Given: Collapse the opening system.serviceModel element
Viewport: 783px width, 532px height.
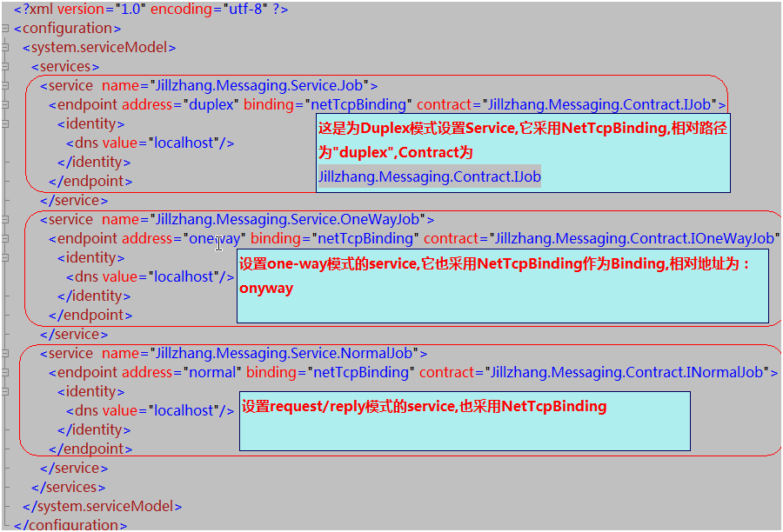Looking at the screenshot, I should 5,48.
